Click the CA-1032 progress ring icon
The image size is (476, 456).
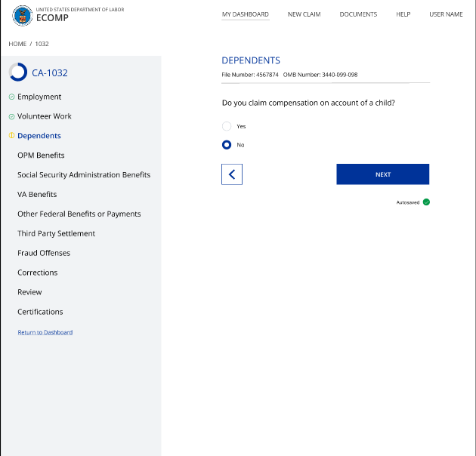coord(18,72)
